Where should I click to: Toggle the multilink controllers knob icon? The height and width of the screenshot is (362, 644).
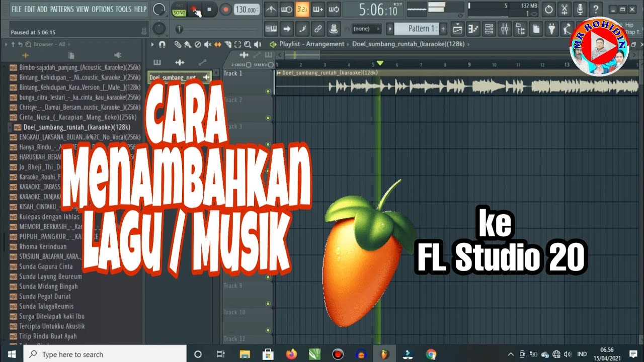pyautogui.click(x=334, y=29)
